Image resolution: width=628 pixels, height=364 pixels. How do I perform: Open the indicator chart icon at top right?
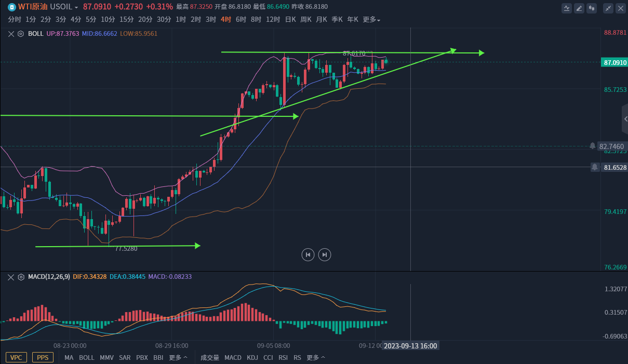click(x=567, y=8)
